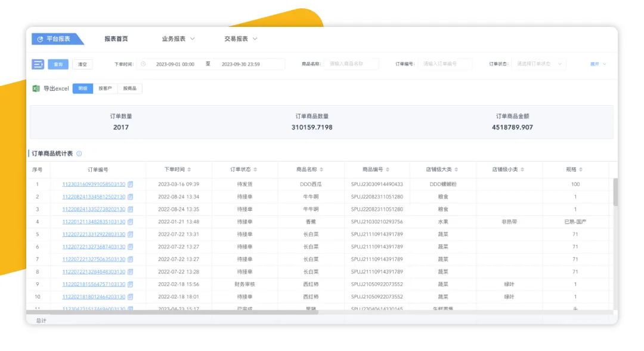Click the 水果 category cell
The width and height of the screenshot is (644, 351).
(443, 222)
